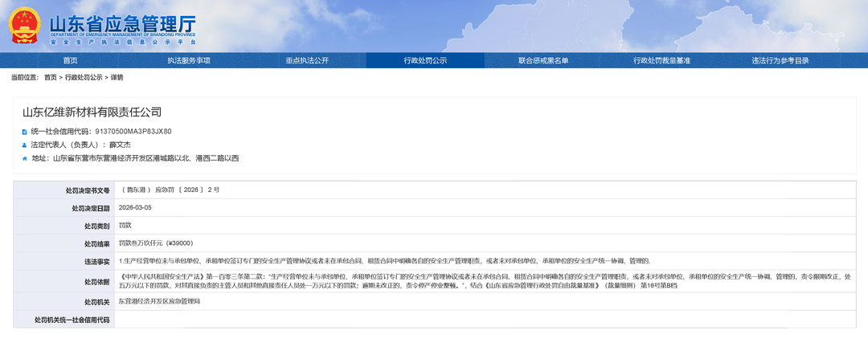Screen dimensions: 868x363
Task: Click the legal representative person icon
Action: (x=24, y=145)
